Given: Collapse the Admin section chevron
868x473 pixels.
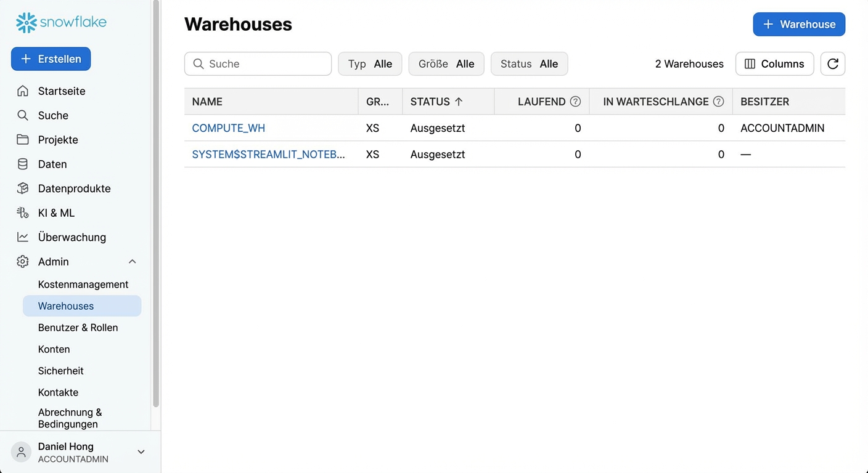Looking at the screenshot, I should [x=132, y=262].
